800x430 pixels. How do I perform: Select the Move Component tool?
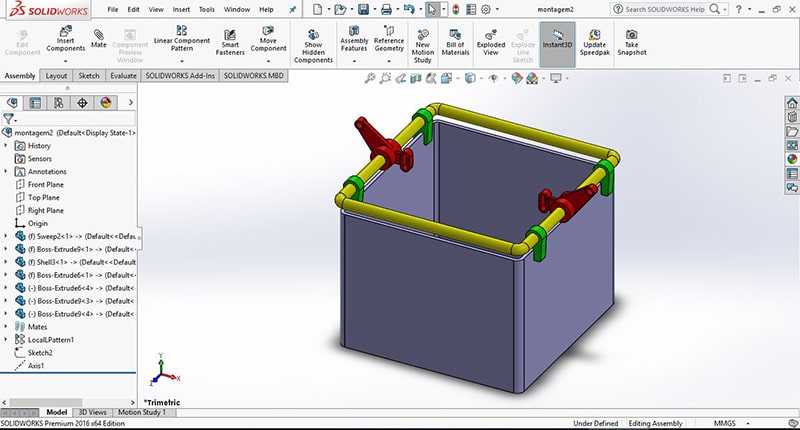268,39
